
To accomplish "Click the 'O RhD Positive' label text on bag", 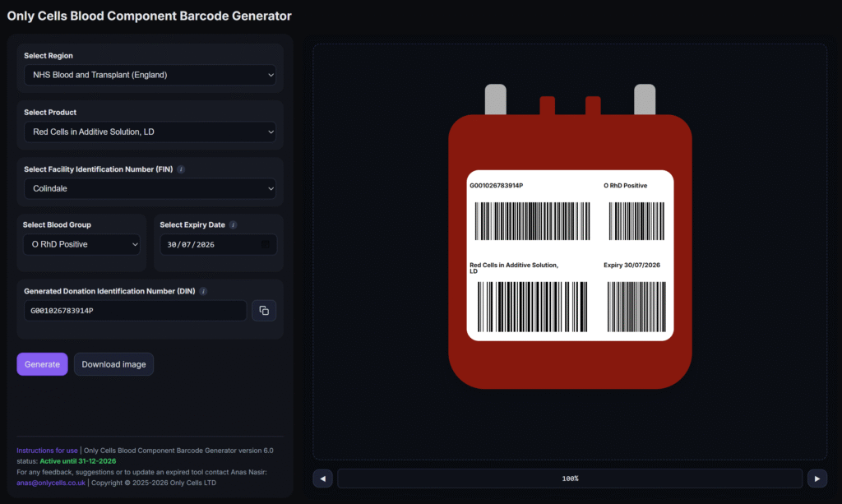I will click(625, 186).
